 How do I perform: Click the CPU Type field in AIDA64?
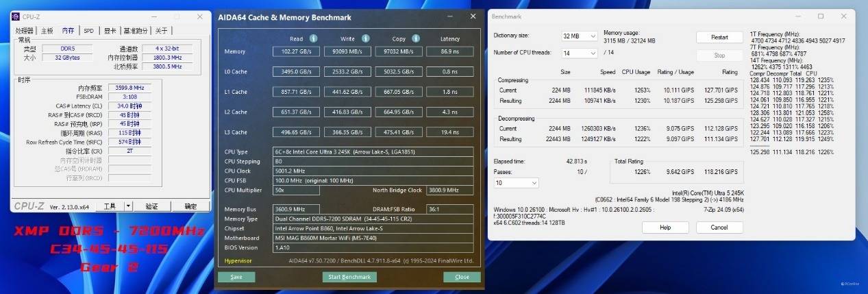click(x=373, y=151)
